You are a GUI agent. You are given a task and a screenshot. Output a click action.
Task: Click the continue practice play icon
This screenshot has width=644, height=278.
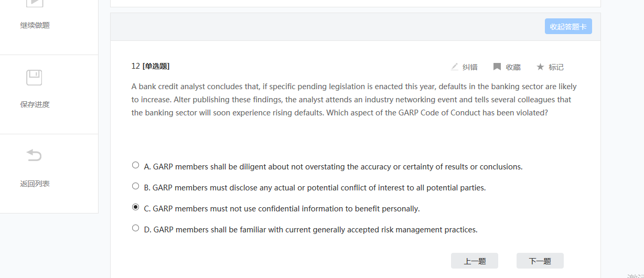(35, 3)
